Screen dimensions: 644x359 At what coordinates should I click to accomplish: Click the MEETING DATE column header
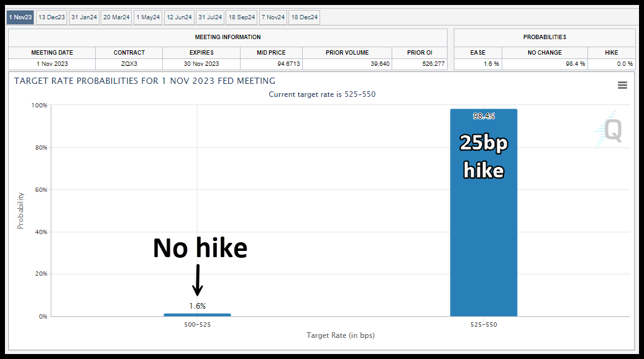coord(52,53)
